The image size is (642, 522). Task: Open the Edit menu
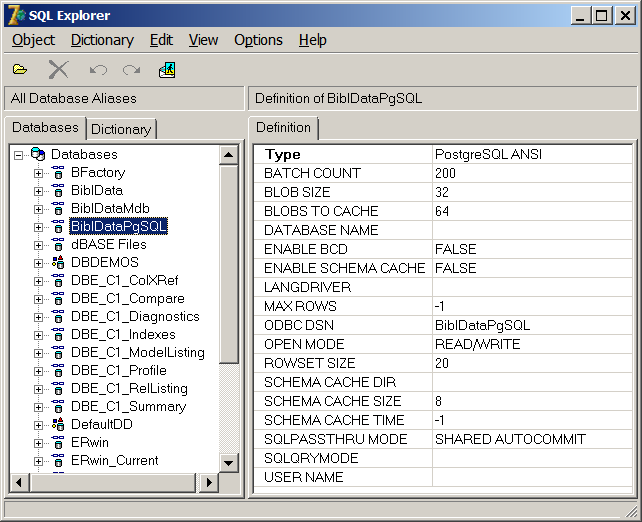coord(161,40)
